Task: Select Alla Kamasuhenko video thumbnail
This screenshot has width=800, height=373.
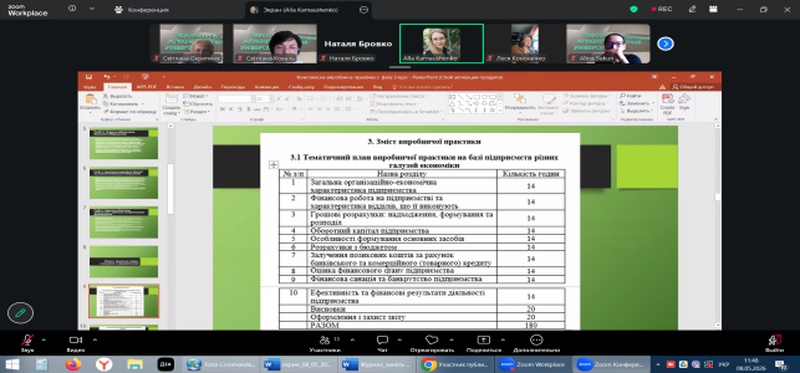Action: (441, 44)
